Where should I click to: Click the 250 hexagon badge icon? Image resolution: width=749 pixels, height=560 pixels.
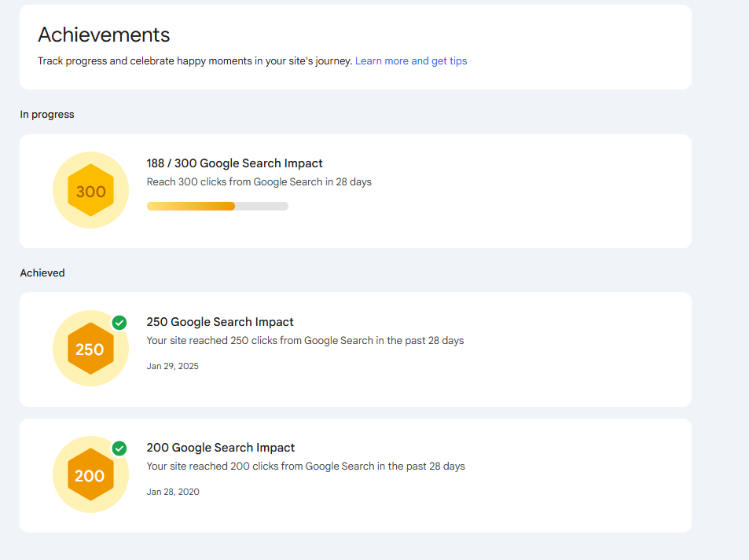tap(90, 349)
